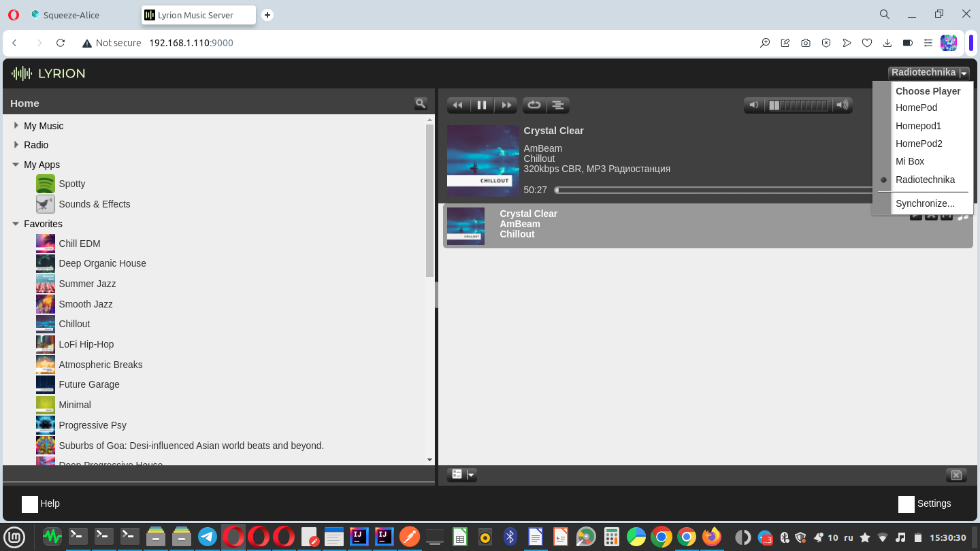Viewport: 980px width, 551px height.
Task: Select the Chillout favorite
Action: coord(74,324)
